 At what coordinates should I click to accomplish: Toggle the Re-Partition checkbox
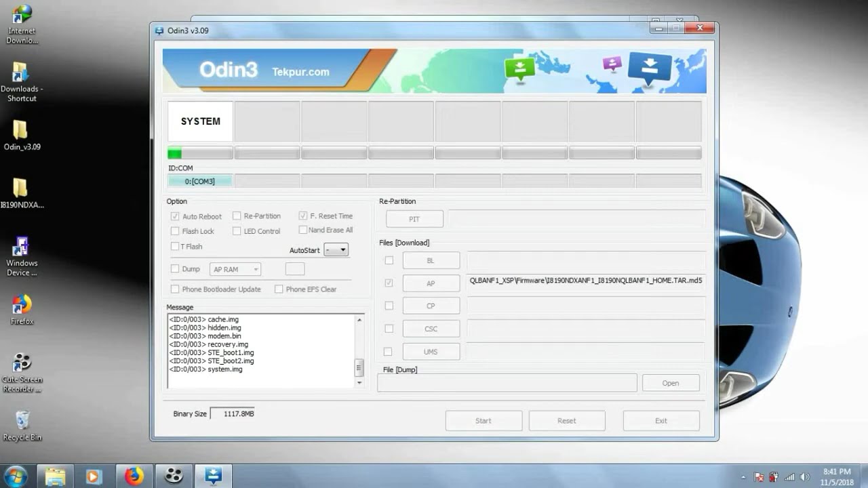(237, 216)
